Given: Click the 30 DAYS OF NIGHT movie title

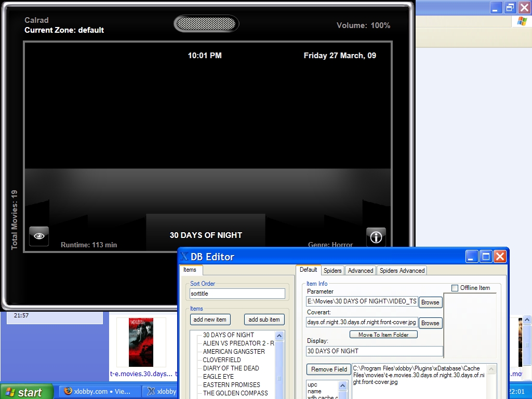Looking at the screenshot, I should [x=206, y=235].
